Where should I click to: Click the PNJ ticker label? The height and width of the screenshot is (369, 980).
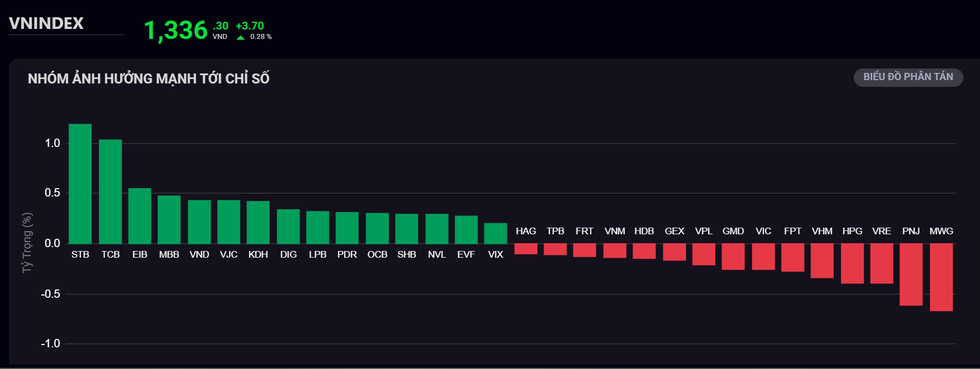pyautogui.click(x=911, y=231)
